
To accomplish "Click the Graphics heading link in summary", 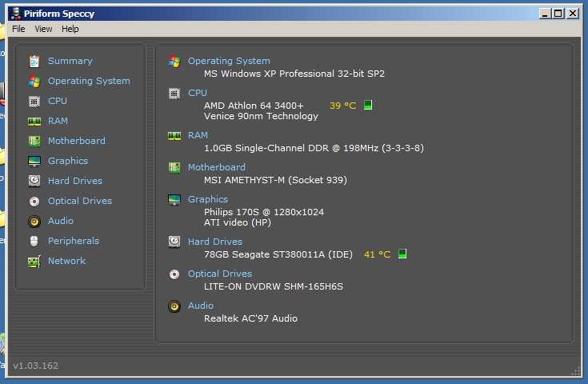I will [x=208, y=199].
